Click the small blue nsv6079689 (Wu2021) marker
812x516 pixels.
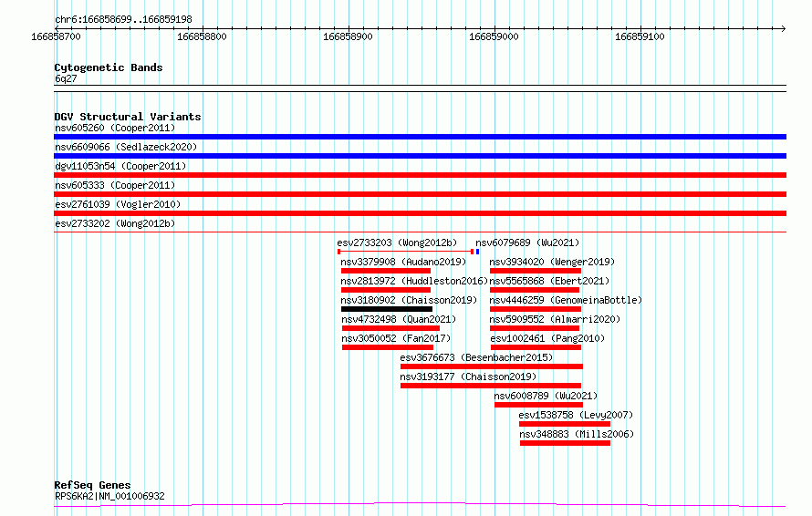pyautogui.click(x=477, y=252)
